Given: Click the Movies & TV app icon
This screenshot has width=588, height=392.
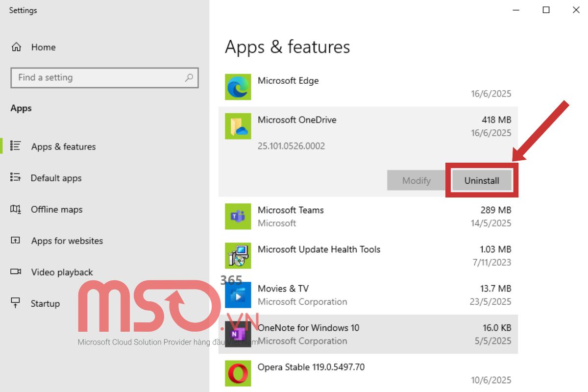Looking at the screenshot, I should [238, 294].
